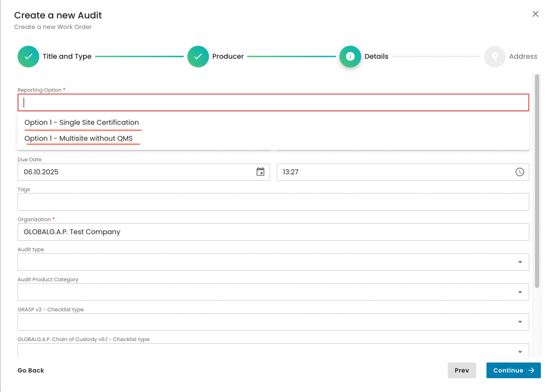This screenshot has height=392, width=549.
Task: Choose Option 1 - Multisite without QMS
Action: (x=79, y=139)
